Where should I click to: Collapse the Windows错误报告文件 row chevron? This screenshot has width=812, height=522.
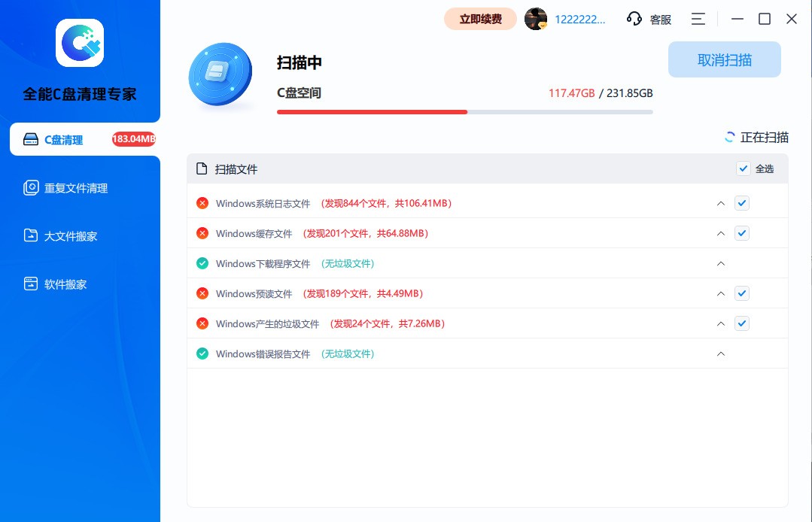(721, 354)
